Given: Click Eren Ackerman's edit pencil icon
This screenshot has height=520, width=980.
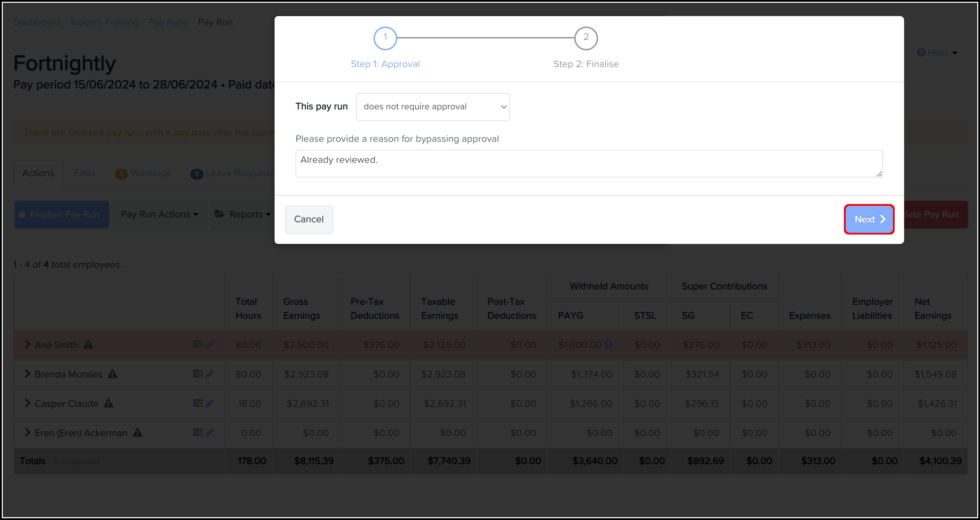Looking at the screenshot, I should 210,433.
